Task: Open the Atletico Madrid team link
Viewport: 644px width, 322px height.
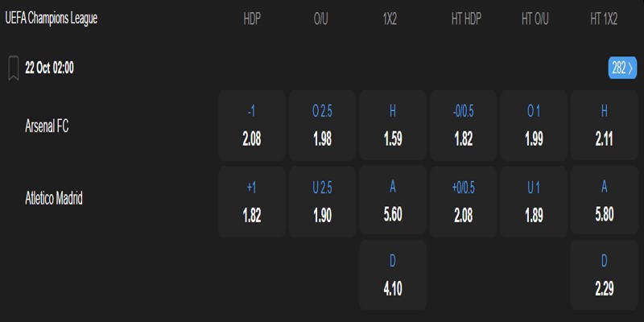Action: (x=54, y=198)
